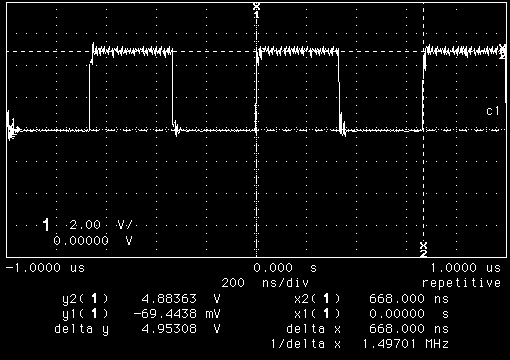
Task: Click the 1.0000 us right time label
Action: pyautogui.click(x=466, y=268)
